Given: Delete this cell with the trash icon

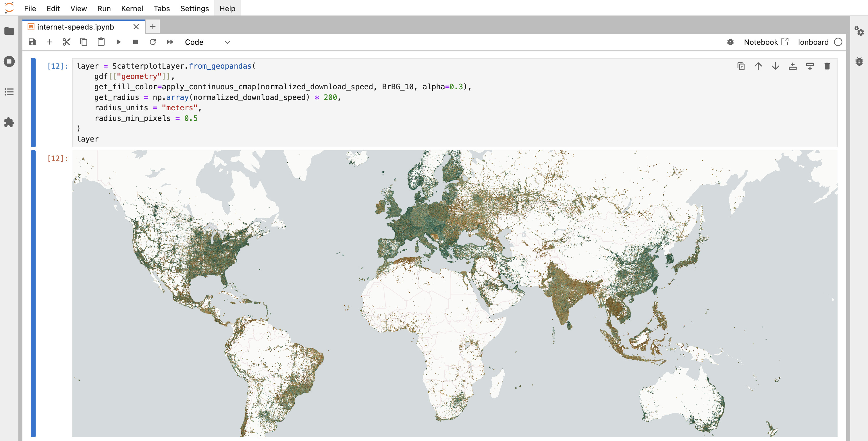Looking at the screenshot, I should point(827,66).
